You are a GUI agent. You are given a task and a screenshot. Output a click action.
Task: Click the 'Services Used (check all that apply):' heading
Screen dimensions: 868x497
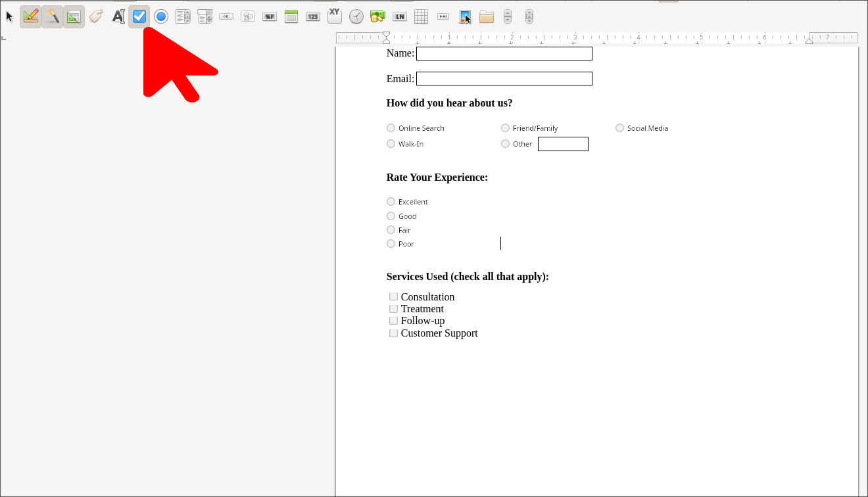coord(468,277)
